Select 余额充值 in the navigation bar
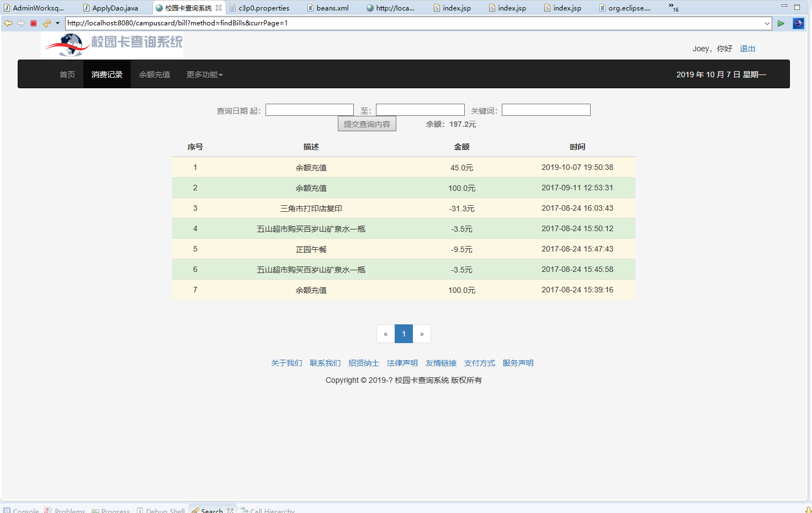The height and width of the screenshot is (513, 812). (154, 74)
